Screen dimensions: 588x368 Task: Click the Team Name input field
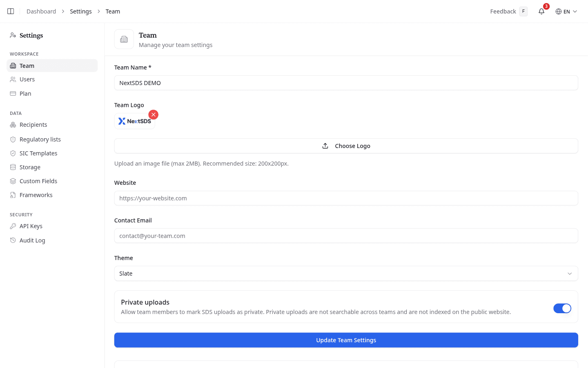346,83
